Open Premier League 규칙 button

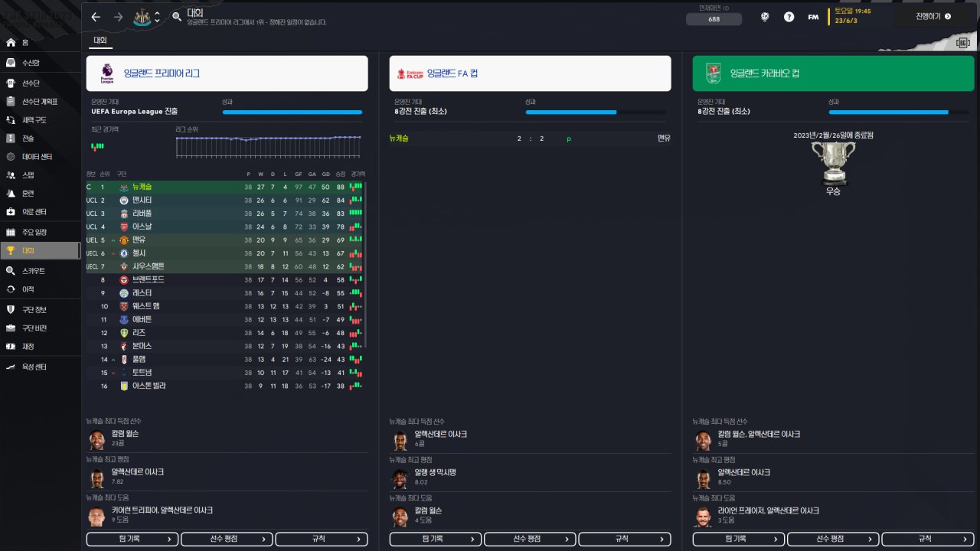[322, 539]
